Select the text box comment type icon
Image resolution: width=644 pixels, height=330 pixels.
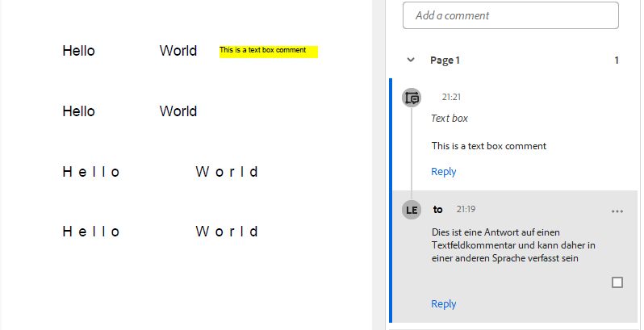point(412,98)
